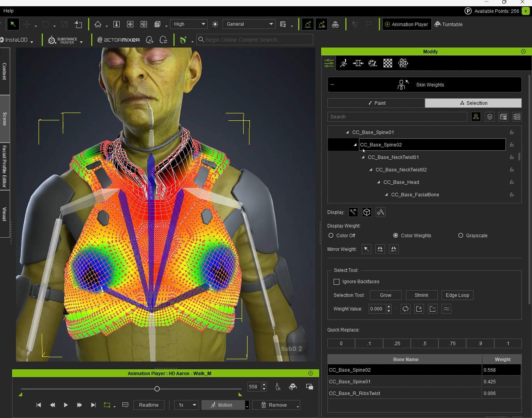Click the Edge Loop button
The width and height of the screenshot is (532, 418).
point(457,295)
